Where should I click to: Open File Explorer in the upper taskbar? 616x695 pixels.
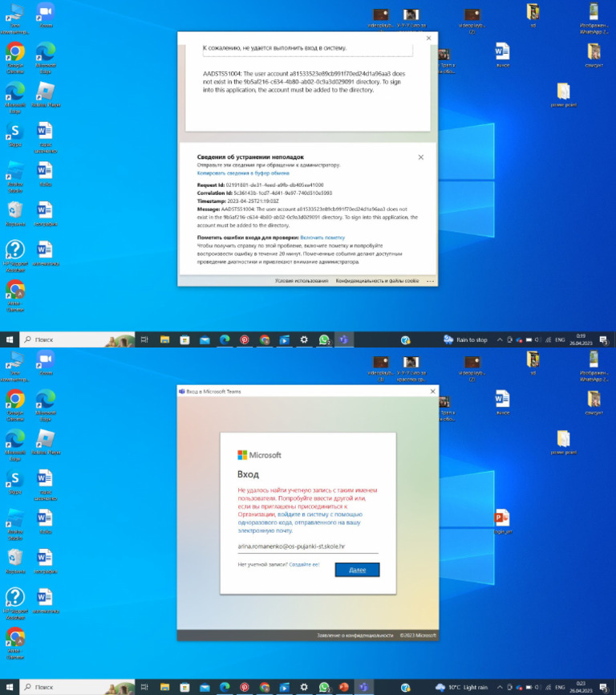(164, 340)
